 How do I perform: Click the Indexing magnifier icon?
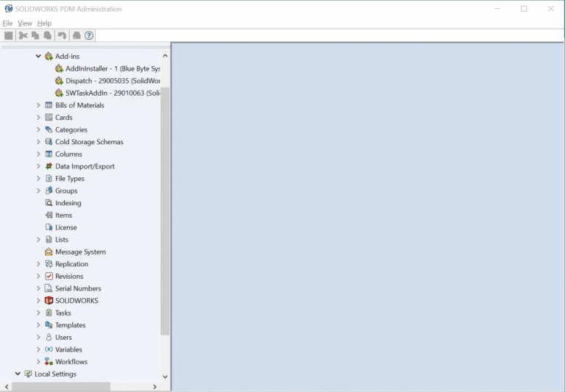(x=49, y=203)
